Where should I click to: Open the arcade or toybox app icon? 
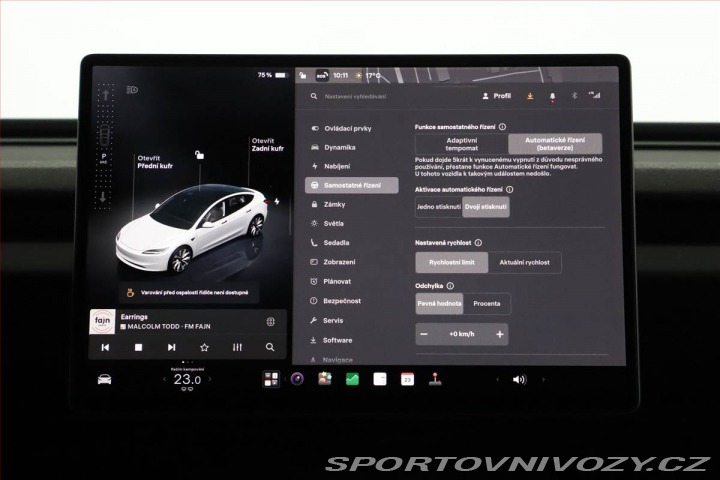point(325,379)
